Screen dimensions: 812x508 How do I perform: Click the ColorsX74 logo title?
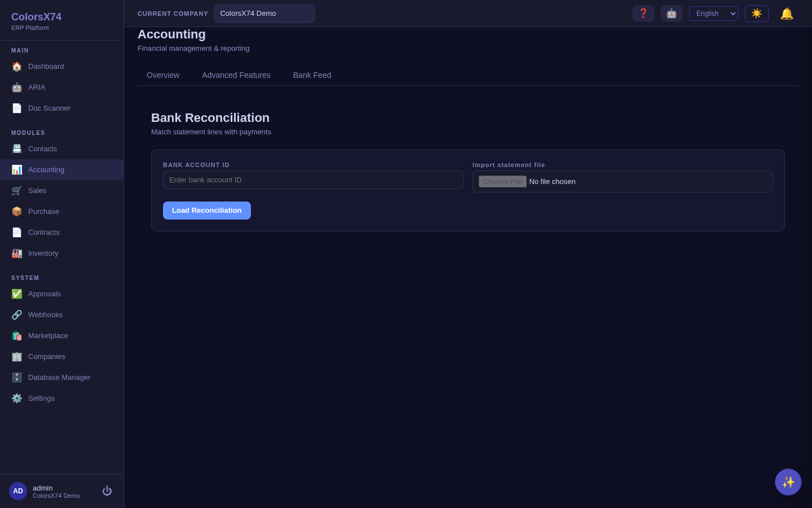click(x=36, y=17)
